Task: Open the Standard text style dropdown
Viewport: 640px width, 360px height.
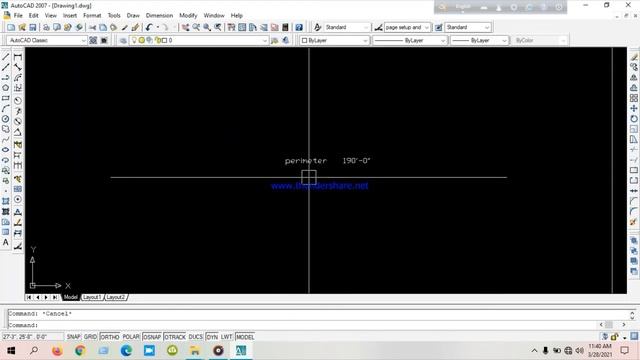Action: point(347,27)
